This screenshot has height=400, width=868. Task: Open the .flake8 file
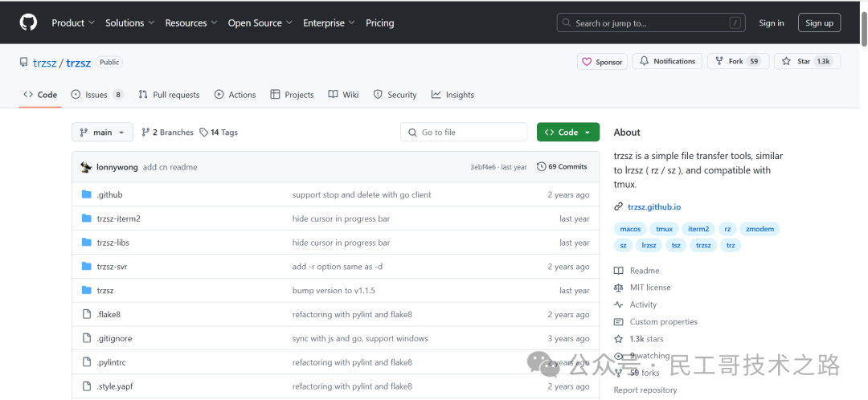tap(108, 314)
